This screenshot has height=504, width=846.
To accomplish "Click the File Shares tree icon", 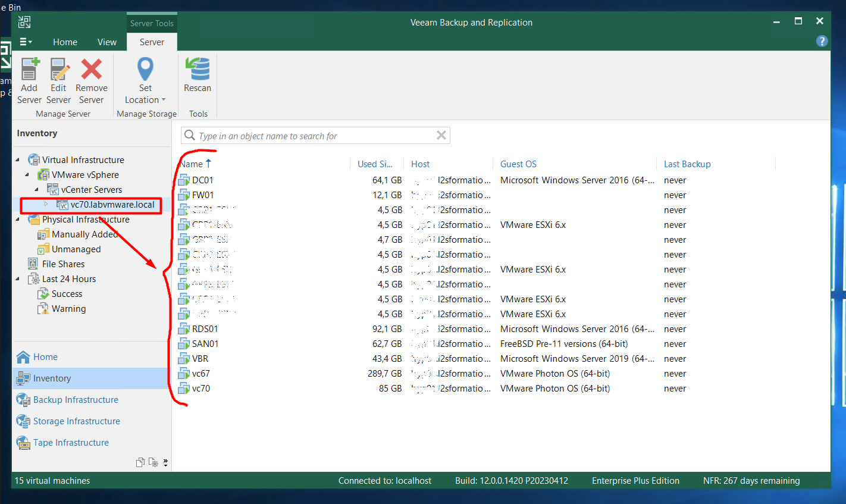I will 33,264.
